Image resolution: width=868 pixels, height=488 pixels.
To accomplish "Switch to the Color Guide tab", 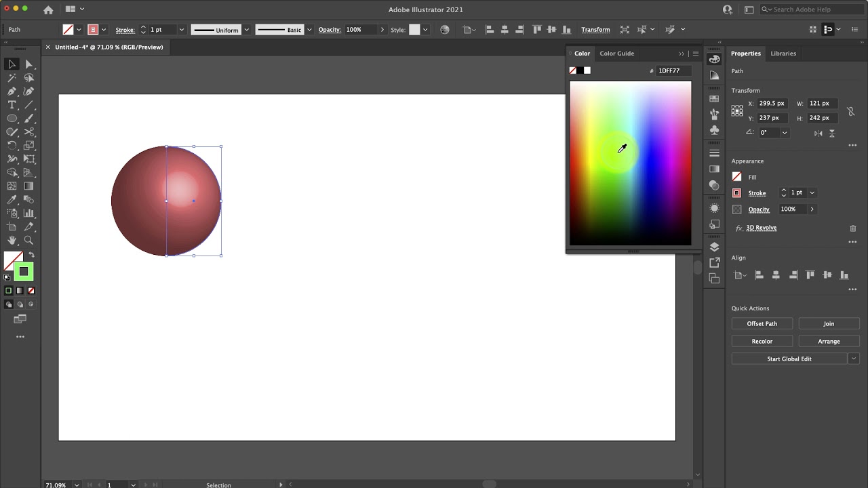I will pyautogui.click(x=616, y=54).
